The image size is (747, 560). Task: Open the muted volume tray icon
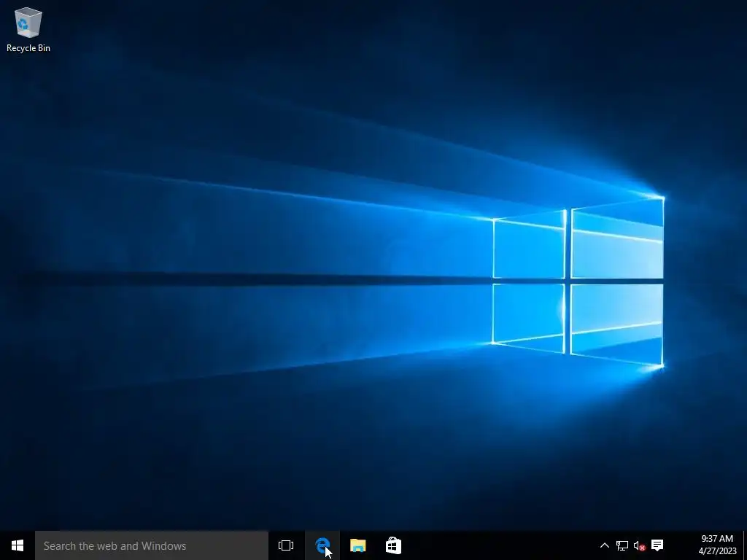click(x=639, y=545)
